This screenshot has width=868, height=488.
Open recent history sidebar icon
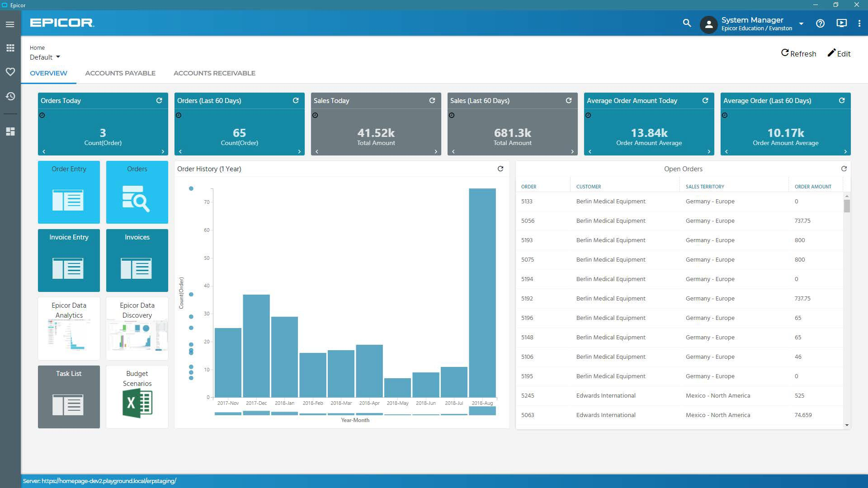click(10, 96)
